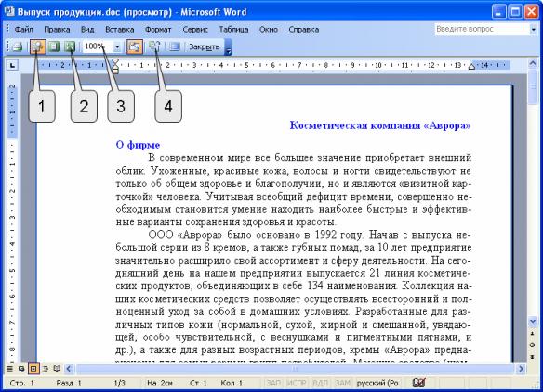Click the tab stop type selector on the ruler

12,65
